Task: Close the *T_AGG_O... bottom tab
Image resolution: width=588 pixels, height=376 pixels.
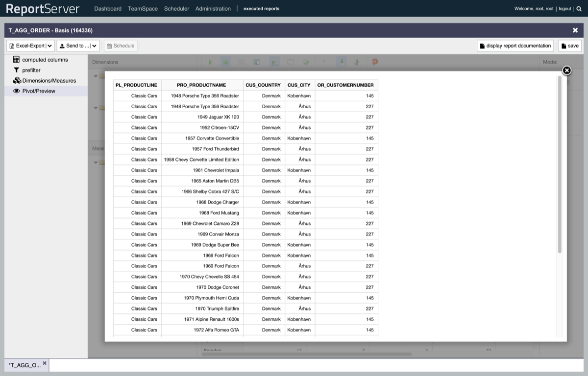Action: pyautogui.click(x=45, y=363)
